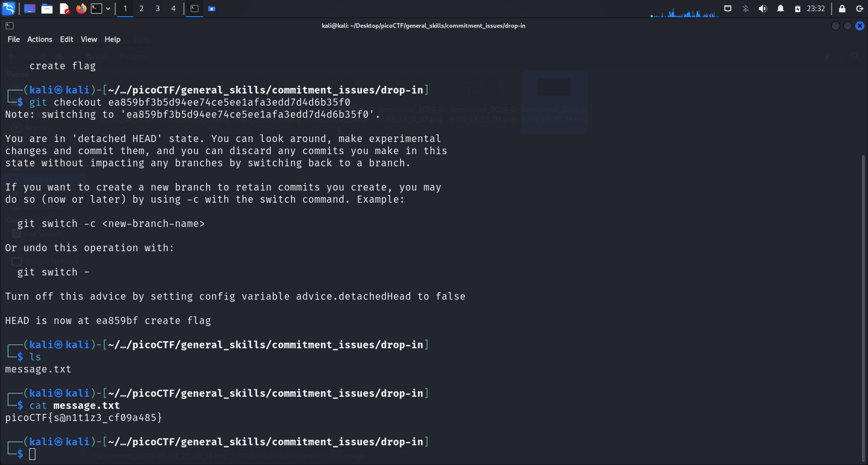
Task: Open the File menu
Action: click(x=14, y=39)
